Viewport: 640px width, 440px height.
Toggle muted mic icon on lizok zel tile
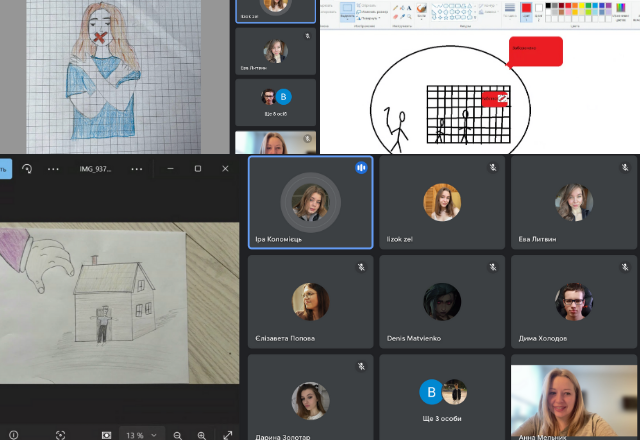tap(492, 168)
